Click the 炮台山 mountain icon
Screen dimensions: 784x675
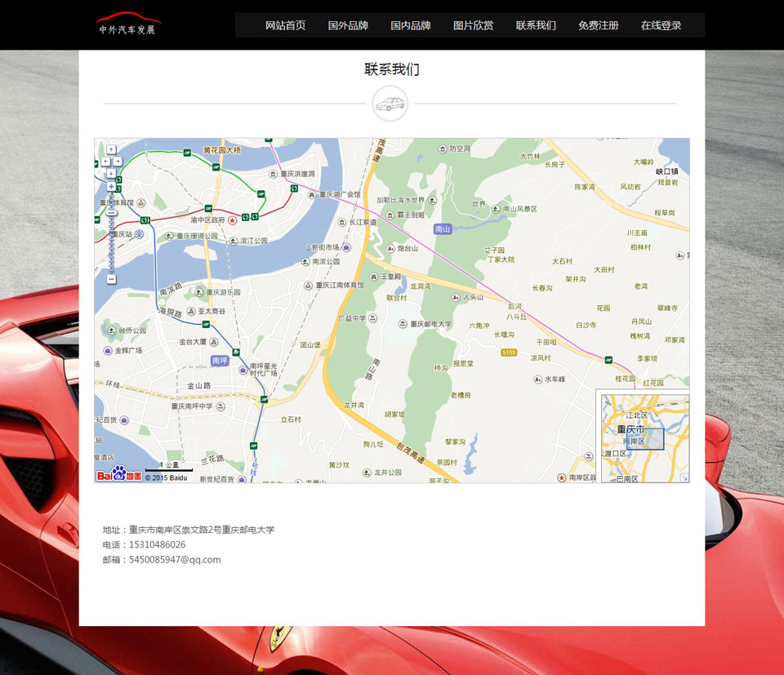point(390,248)
